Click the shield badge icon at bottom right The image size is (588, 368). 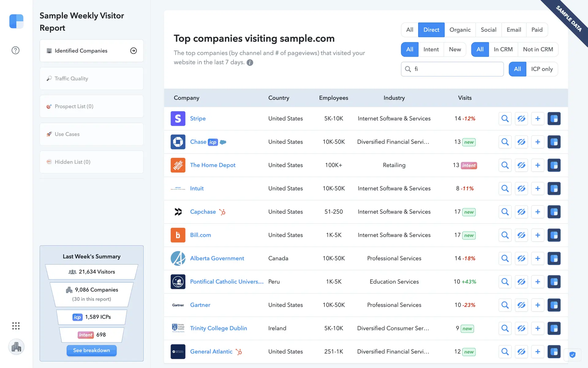coord(572,355)
